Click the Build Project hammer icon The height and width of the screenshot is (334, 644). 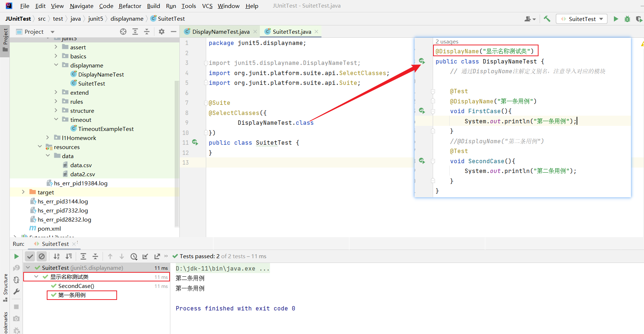pos(547,19)
